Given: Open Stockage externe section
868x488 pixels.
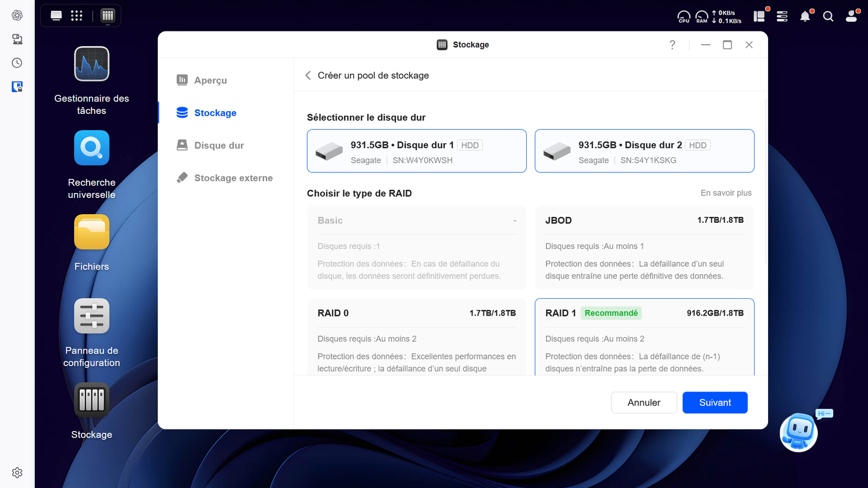Looking at the screenshot, I should click(233, 177).
